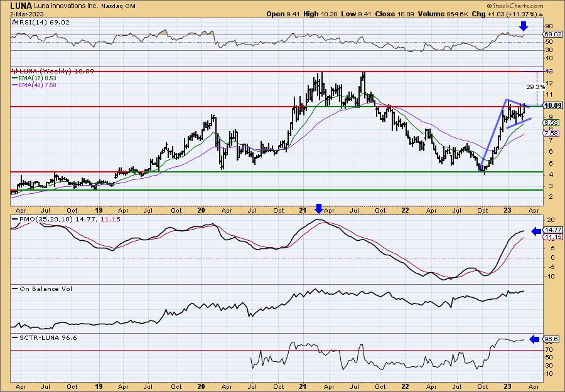Image resolution: width=565 pixels, height=392 pixels.
Task: Click the 11.15 PMO signal value tag
Action: (x=552, y=237)
